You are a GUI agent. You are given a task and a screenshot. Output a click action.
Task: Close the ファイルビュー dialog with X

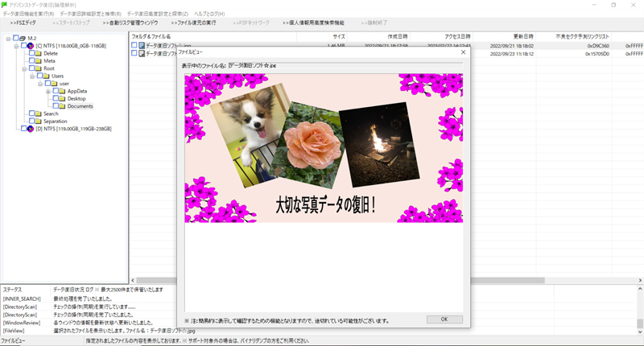coord(464,52)
